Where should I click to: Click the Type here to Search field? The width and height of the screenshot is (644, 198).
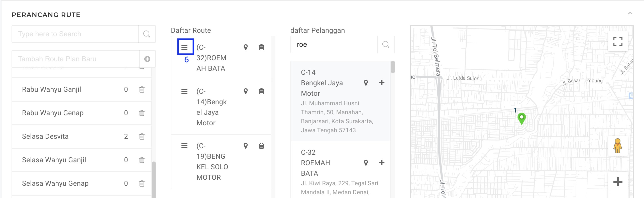pyautogui.click(x=75, y=34)
